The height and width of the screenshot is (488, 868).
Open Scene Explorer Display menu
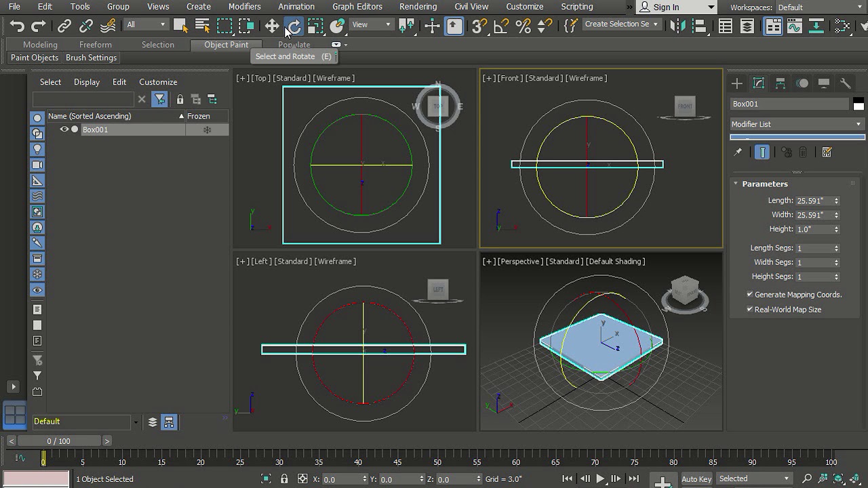(x=87, y=82)
